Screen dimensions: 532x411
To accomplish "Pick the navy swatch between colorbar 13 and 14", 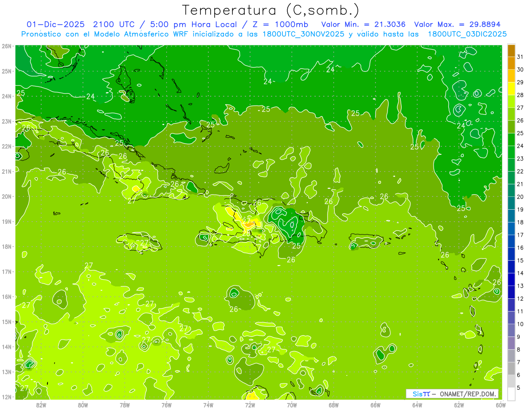I will (x=511, y=279).
